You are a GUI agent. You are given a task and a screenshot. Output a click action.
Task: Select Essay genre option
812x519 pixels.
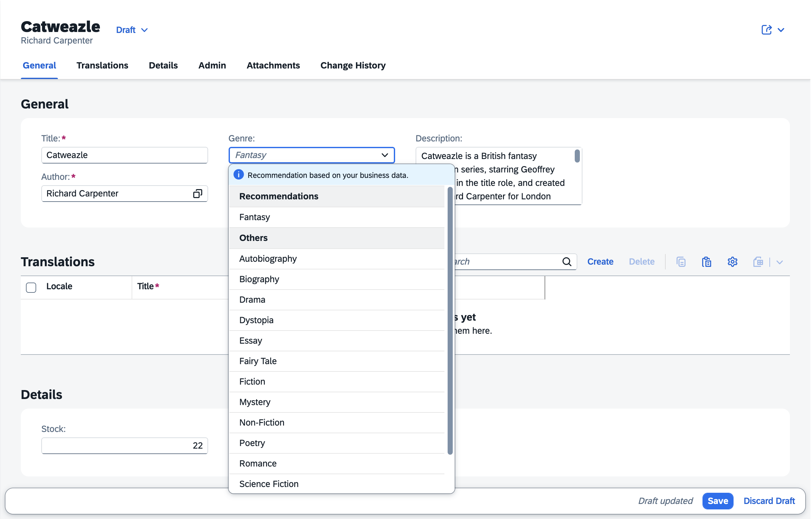click(337, 341)
